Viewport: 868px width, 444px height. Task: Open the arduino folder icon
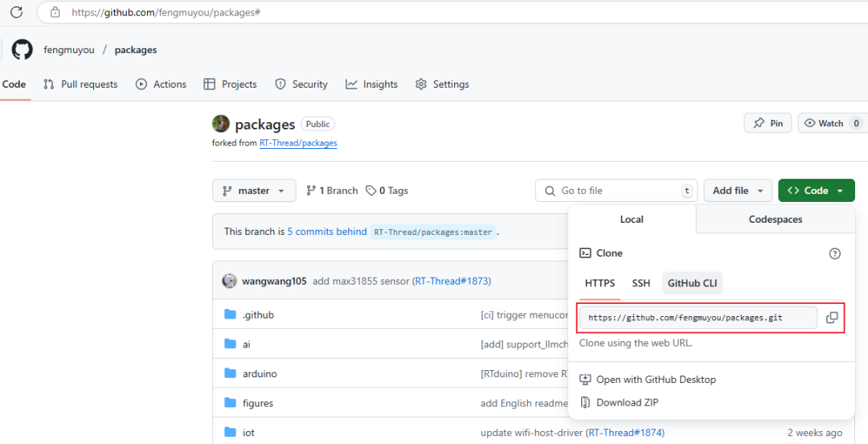tap(231, 373)
